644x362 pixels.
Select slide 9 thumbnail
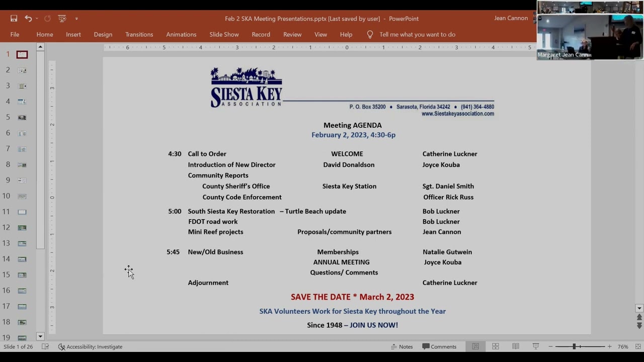22,180
